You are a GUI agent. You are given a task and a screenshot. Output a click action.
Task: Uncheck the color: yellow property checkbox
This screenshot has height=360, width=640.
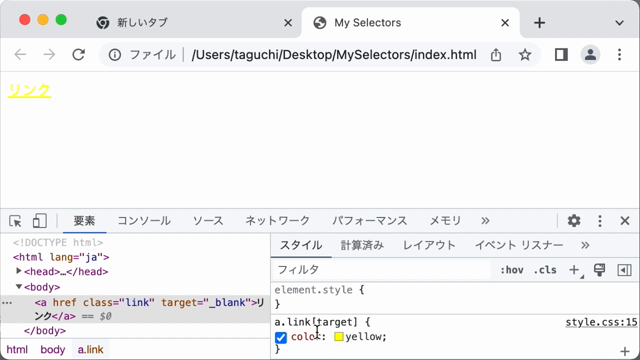coord(281,337)
